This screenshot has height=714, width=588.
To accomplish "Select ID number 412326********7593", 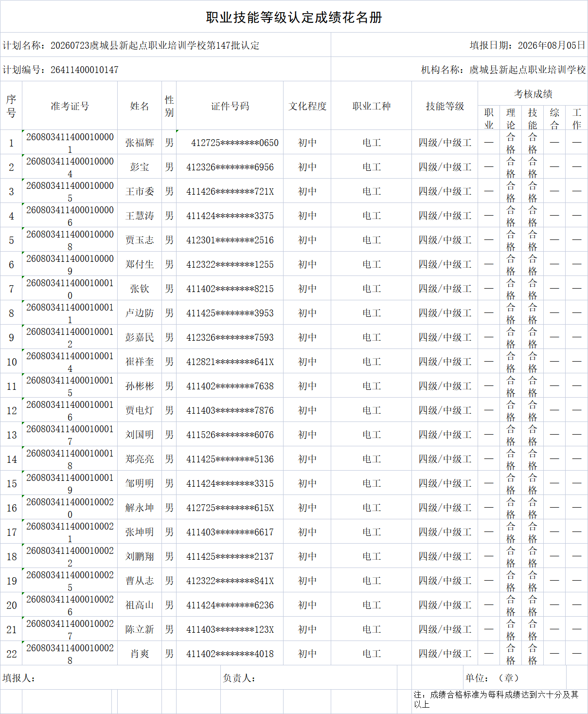I will (x=230, y=337).
